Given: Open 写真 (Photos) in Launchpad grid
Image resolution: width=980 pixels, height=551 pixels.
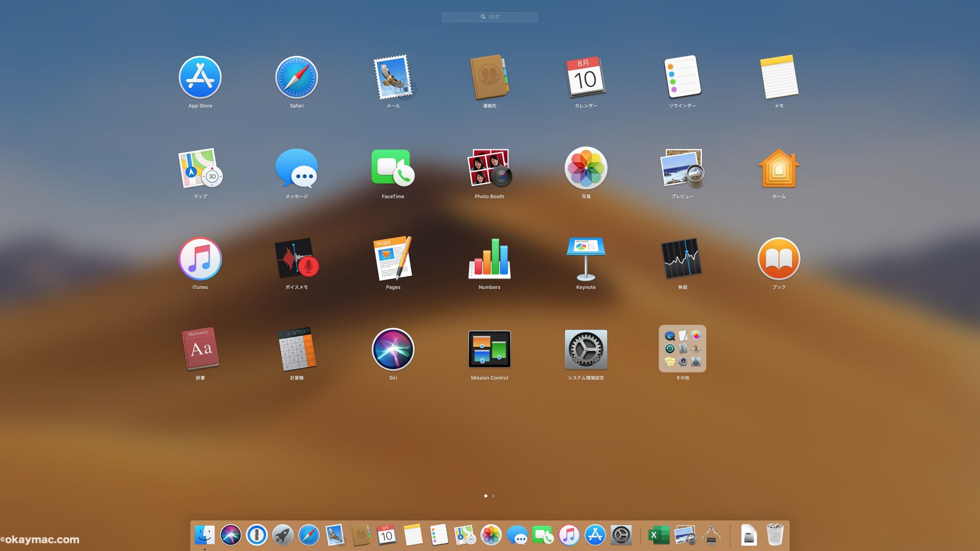Looking at the screenshot, I should click(586, 168).
